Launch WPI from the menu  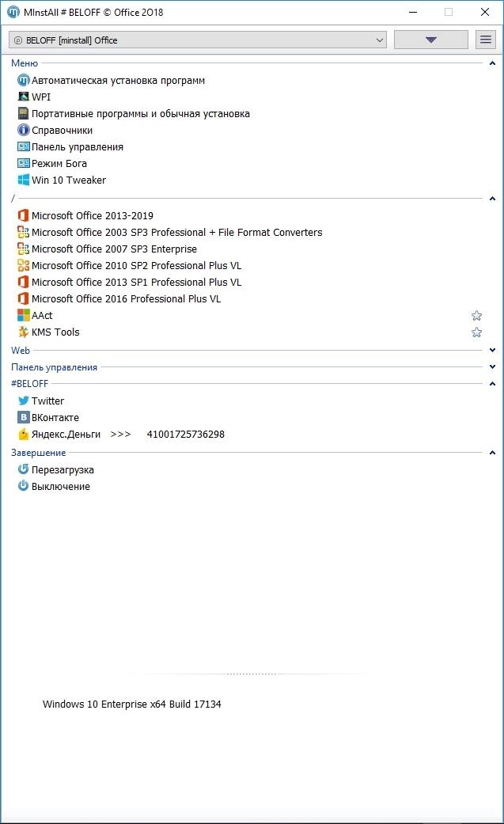(41, 97)
